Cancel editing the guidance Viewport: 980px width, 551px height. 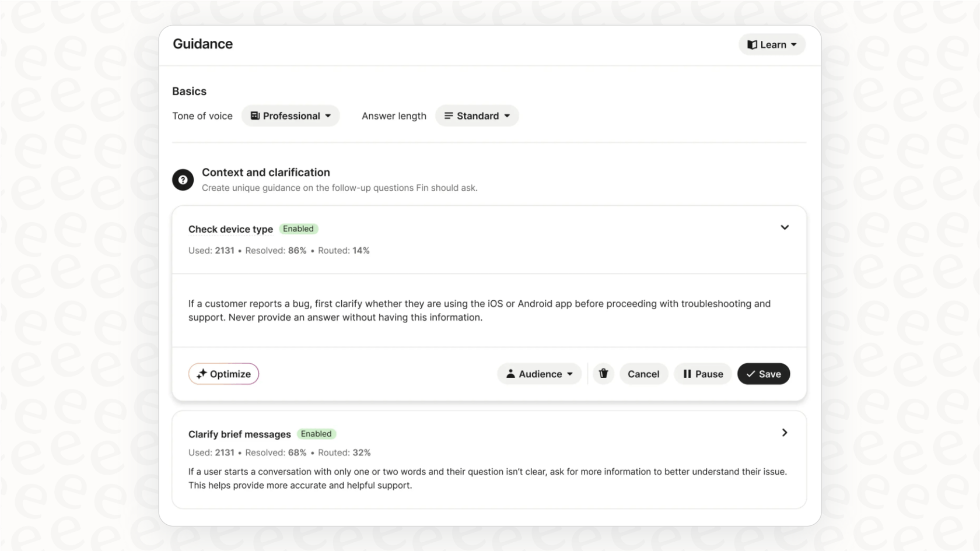[x=643, y=374]
